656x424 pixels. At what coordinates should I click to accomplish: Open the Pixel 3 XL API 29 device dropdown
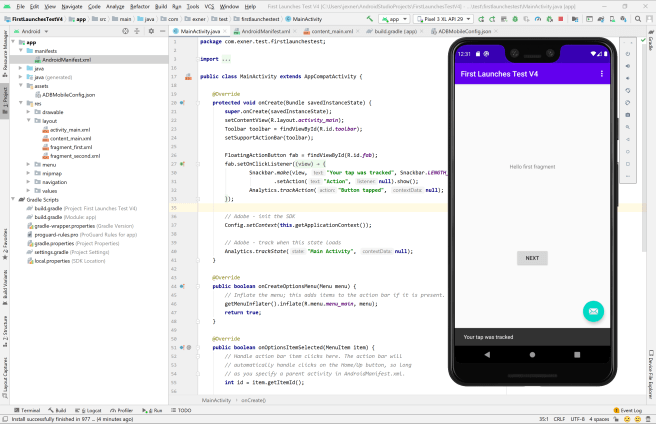click(x=445, y=18)
